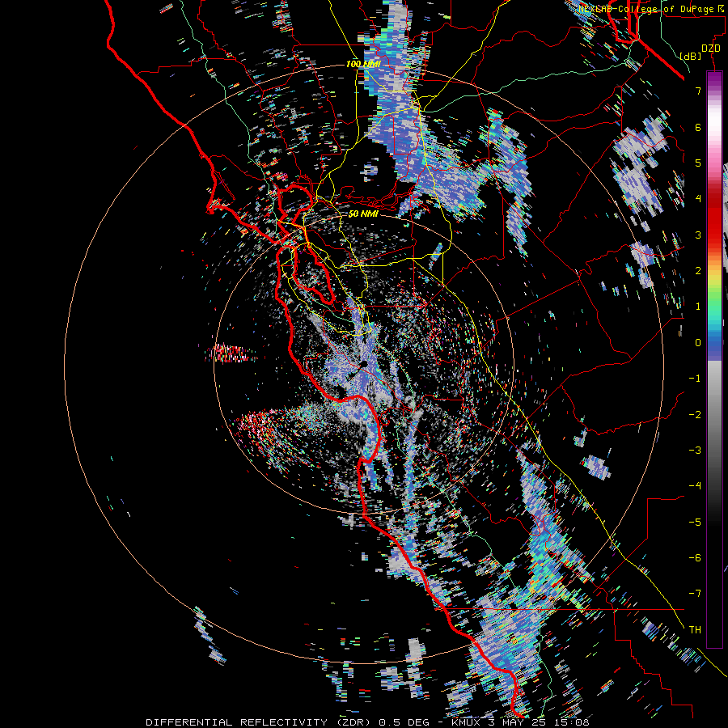Image resolution: width=728 pixels, height=728 pixels.
Task: Click the "-3" tick label on the scale
Action: click(x=695, y=451)
